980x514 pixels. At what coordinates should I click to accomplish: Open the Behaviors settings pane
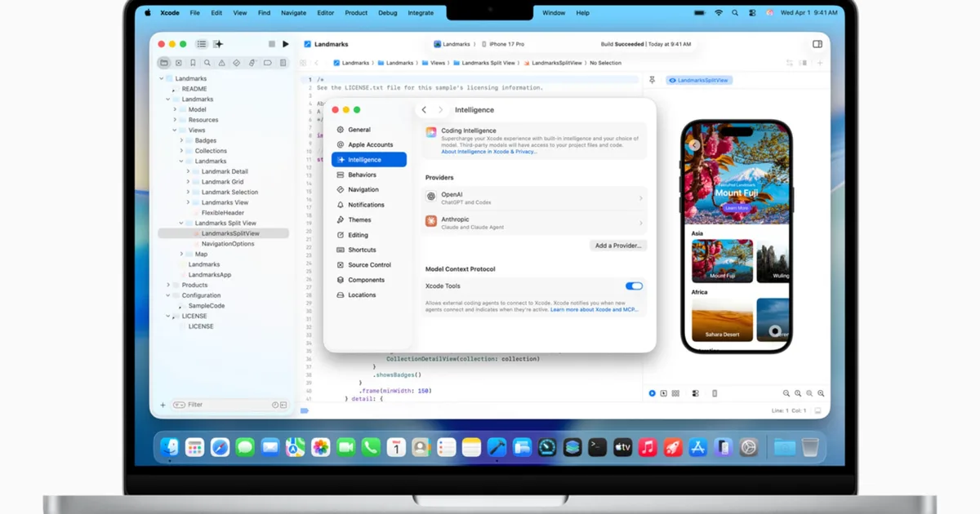click(x=360, y=175)
